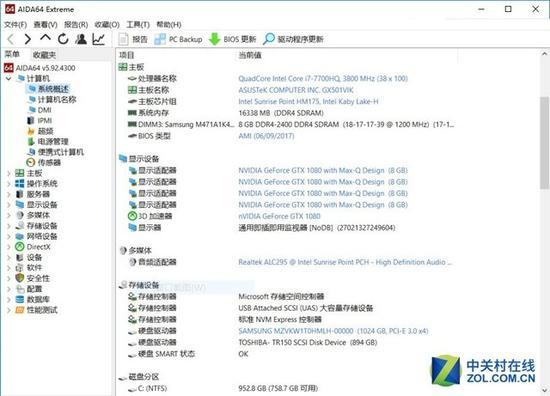Launch PC Backup from the toolbar
This screenshot has width=550, height=396.
pos(178,39)
